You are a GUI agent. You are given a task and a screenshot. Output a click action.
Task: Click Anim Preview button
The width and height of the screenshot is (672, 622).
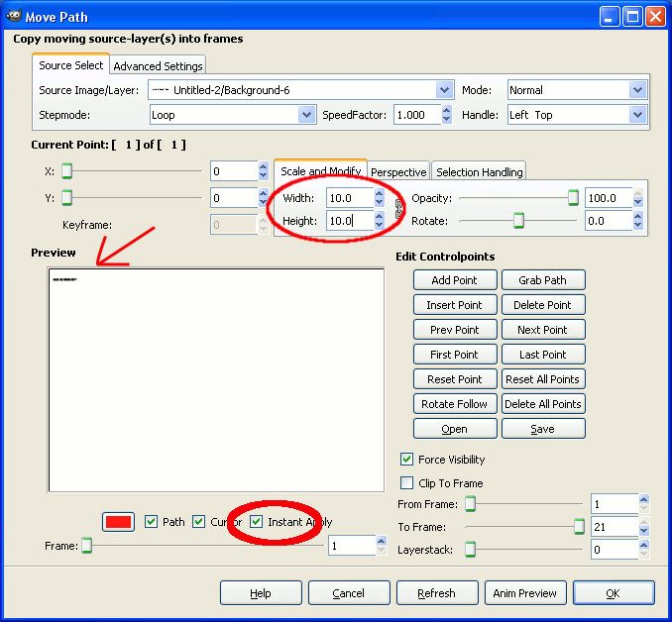click(x=525, y=593)
